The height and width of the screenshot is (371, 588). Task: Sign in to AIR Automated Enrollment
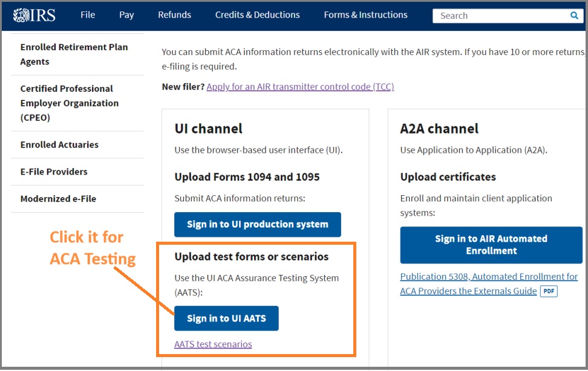[x=491, y=245]
